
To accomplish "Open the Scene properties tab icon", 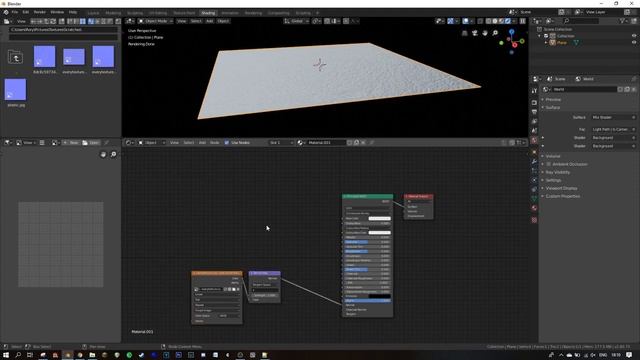I will click(x=534, y=131).
